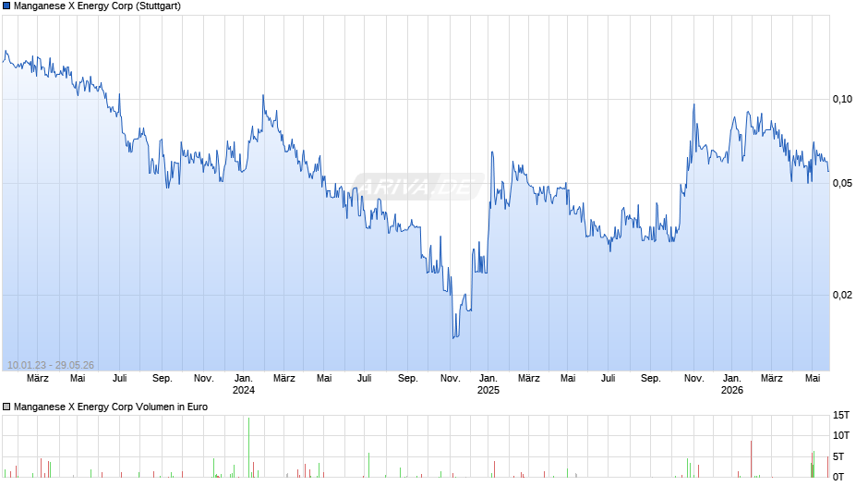Click the Jan. label above 2026
Image resolution: width=868 pixels, height=486 pixels.
732,378
